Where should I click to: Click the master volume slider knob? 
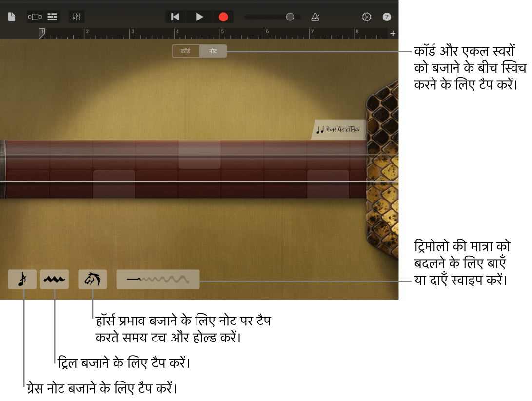[x=290, y=17]
